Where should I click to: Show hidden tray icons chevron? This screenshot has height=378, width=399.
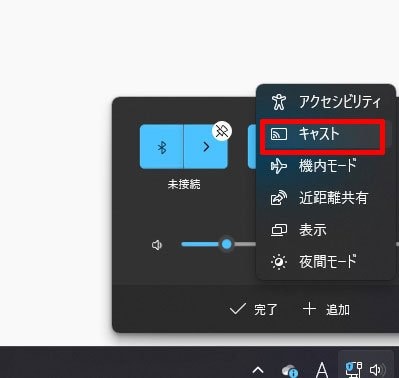[258, 370]
